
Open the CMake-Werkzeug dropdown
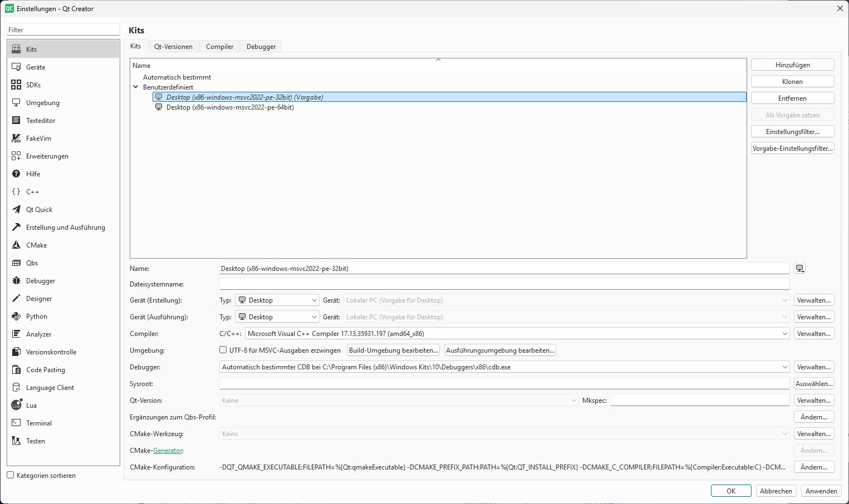[x=504, y=434]
